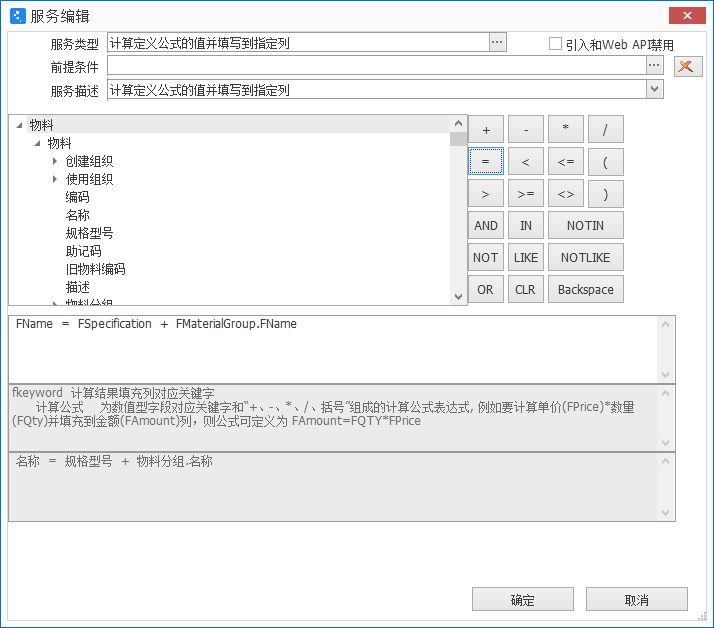Screen dimensions: 714x628
Task: Click the 前提条件 input field
Action: [377, 66]
